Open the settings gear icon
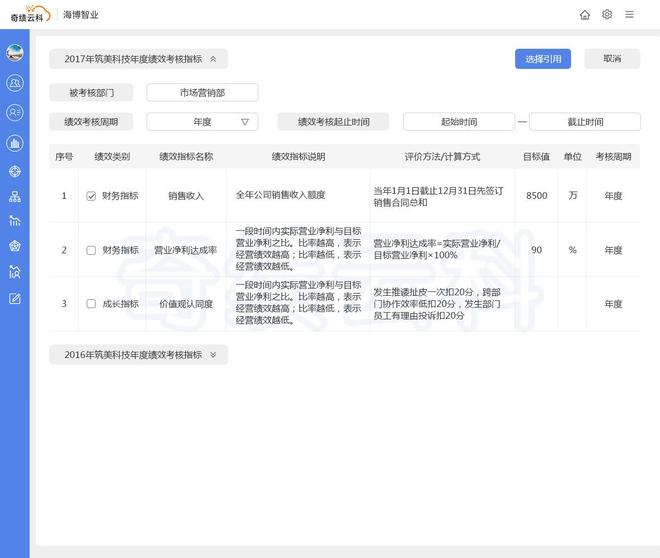 607,15
